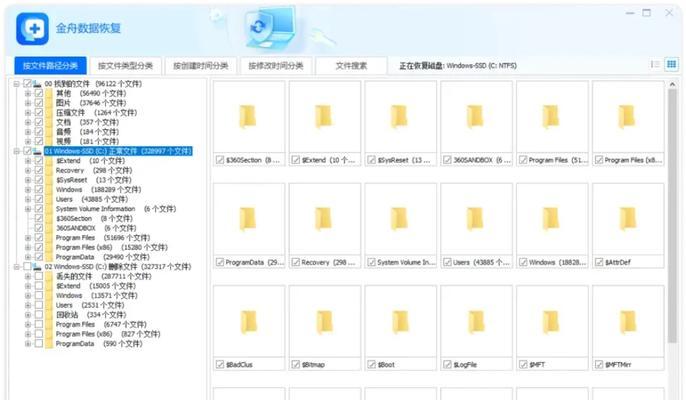
Task: Select the $LogFile folder icon
Action: [x=475, y=321]
